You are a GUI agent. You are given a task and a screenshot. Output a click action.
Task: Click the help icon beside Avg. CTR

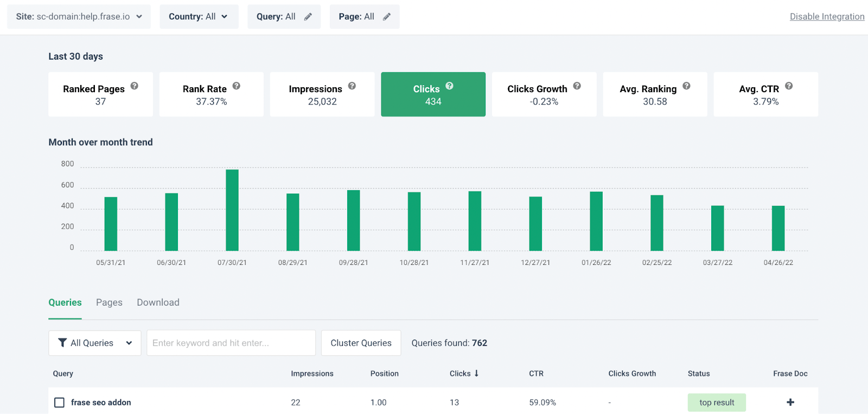pyautogui.click(x=789, y=86)
